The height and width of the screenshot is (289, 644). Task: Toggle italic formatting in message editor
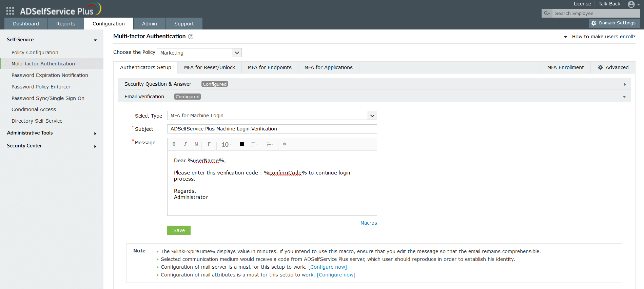[x=185, y=144]
